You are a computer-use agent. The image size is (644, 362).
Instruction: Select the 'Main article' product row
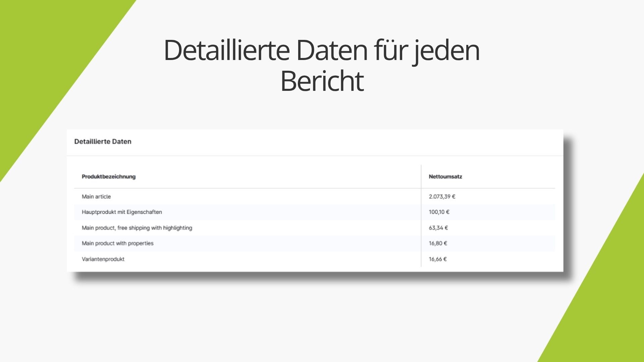click(314, 196)
